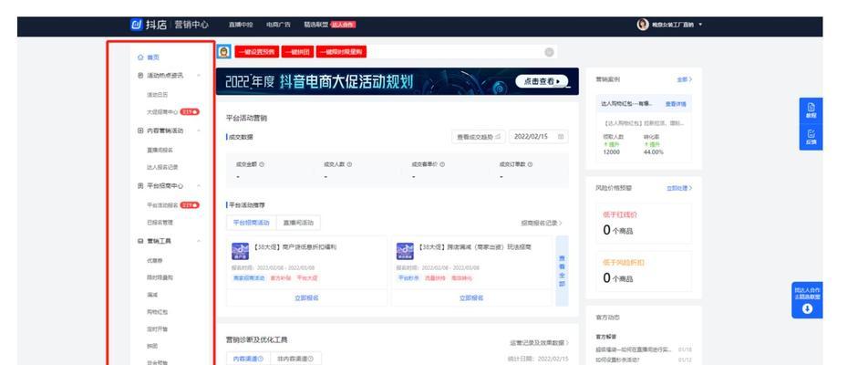Viewport: 868px width, 365px height.
Task: Click the 平台招商中心 section icon
Action: [x=140, y=186]
